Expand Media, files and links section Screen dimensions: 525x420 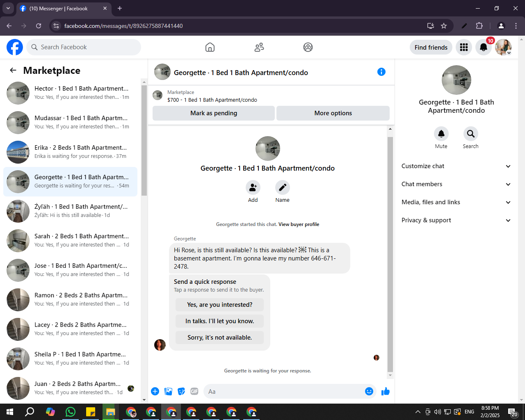click(456, 202)
